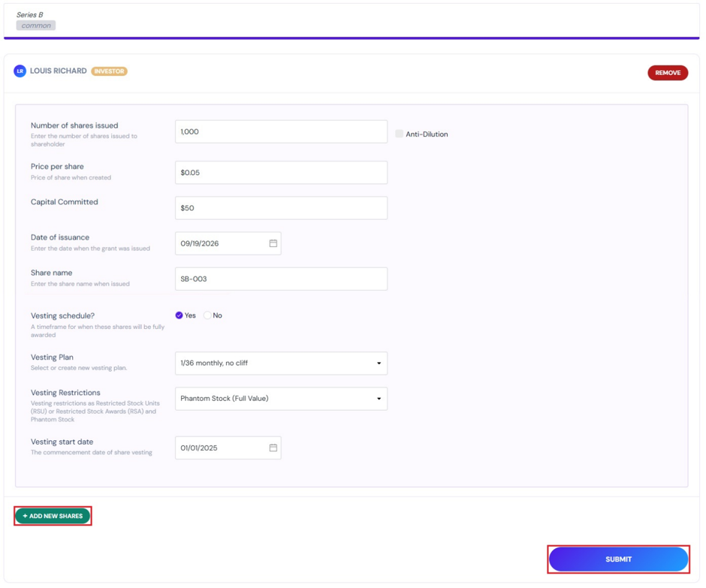Click the Date of issuance field
This screenshot has height=588, width=706.
pos(228,243)
